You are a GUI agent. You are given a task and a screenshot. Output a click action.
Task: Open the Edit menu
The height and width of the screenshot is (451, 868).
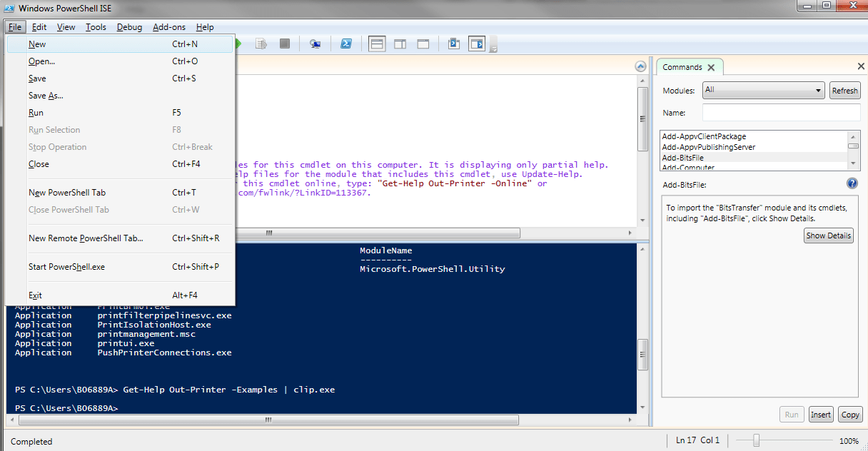coord(39,27)
